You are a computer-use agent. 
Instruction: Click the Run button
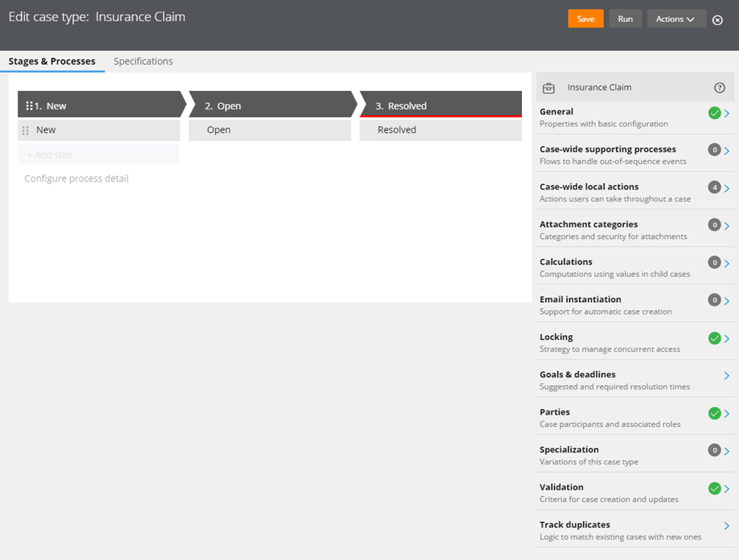(x=625, y=19)
